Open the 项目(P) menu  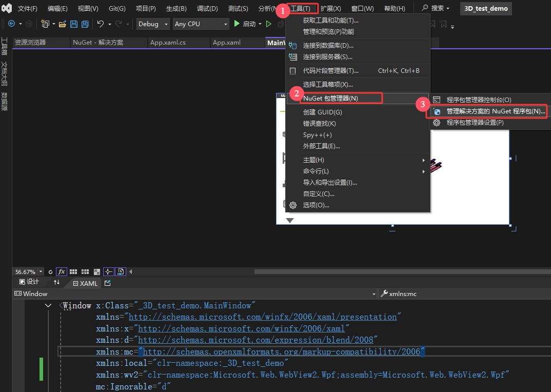tap(146, 8)
